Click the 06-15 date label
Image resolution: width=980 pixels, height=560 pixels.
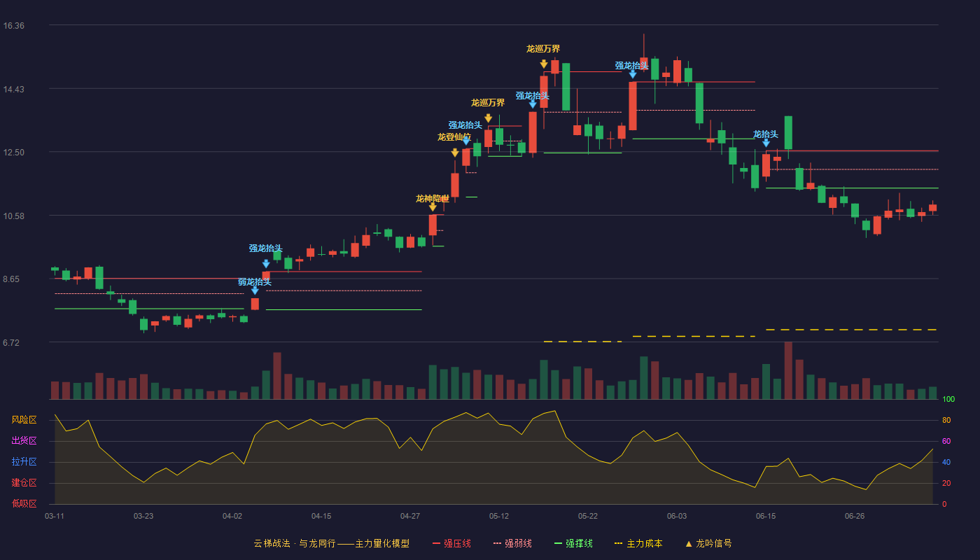(x=766, y=516)
